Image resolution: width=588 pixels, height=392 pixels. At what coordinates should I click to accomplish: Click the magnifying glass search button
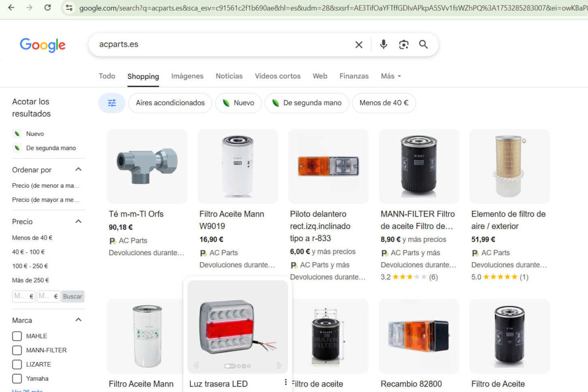pos(423,45)
